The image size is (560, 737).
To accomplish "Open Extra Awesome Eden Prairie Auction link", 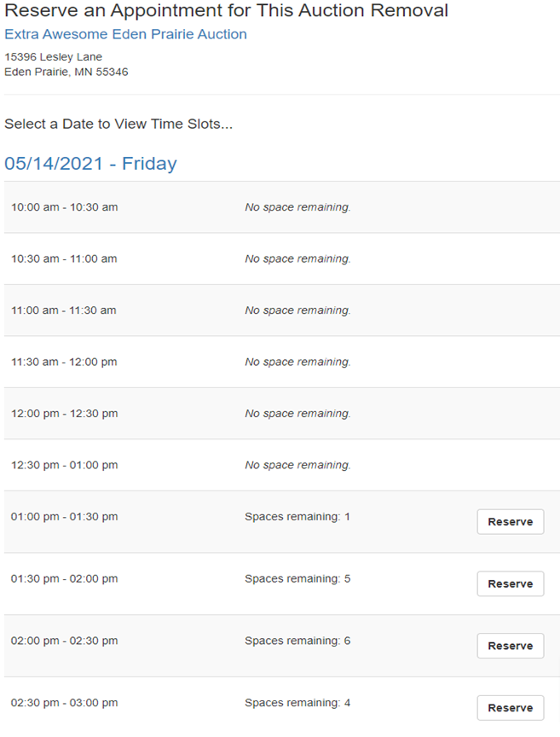I will click(x=125, y=35).
